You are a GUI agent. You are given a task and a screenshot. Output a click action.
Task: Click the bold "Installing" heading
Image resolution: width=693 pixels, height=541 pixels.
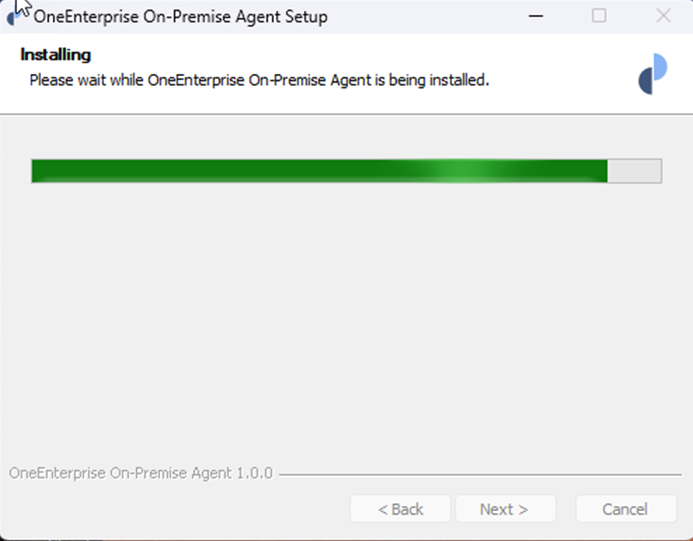point(56,55)
